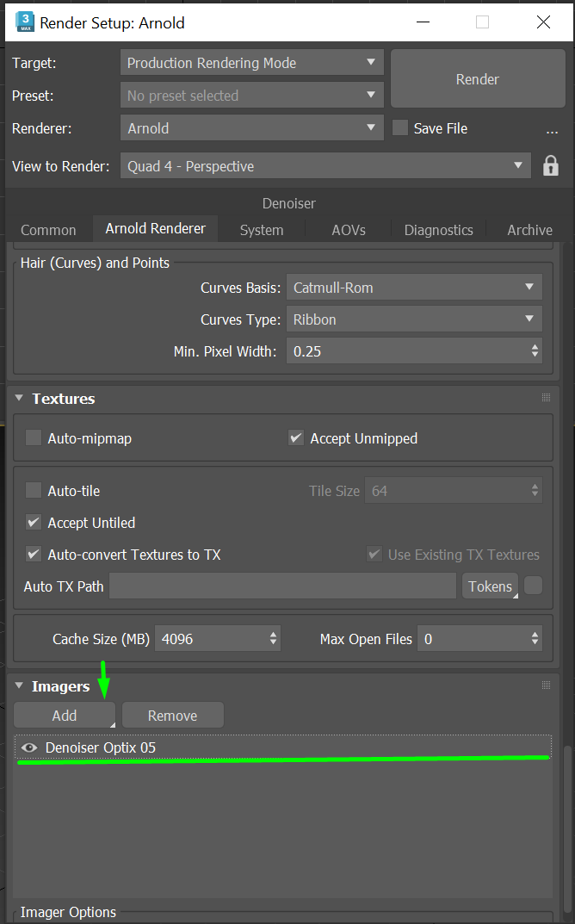
Task: Enable Save File option
Action: click(x=399, y=127)
